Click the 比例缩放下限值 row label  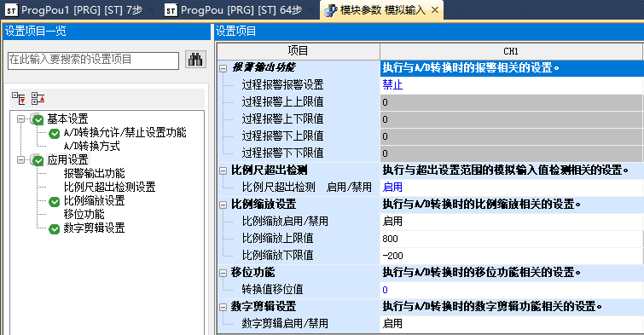[277, 256]
